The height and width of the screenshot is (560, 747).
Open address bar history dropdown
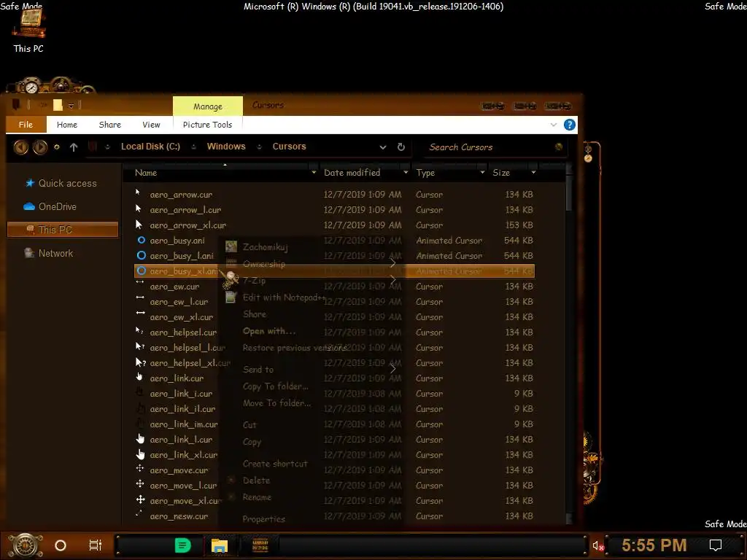click(x=382, y=147)
